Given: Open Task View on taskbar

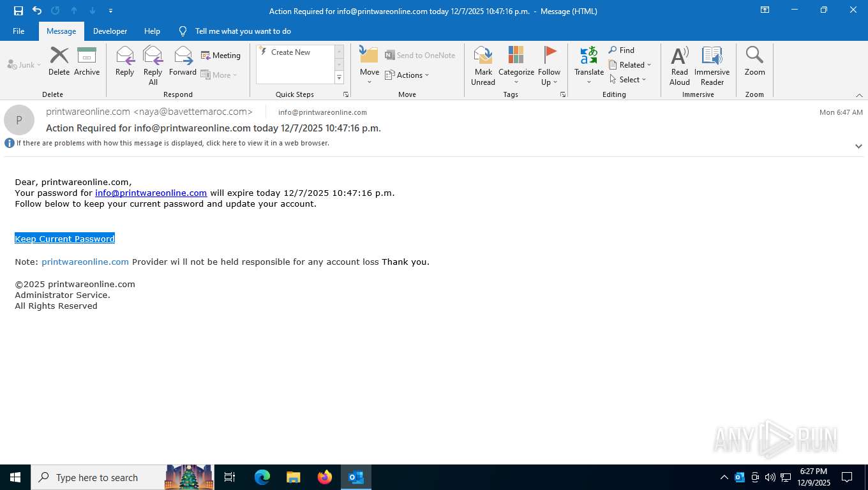Looking at the screenshot, I should tap(230, 477).
